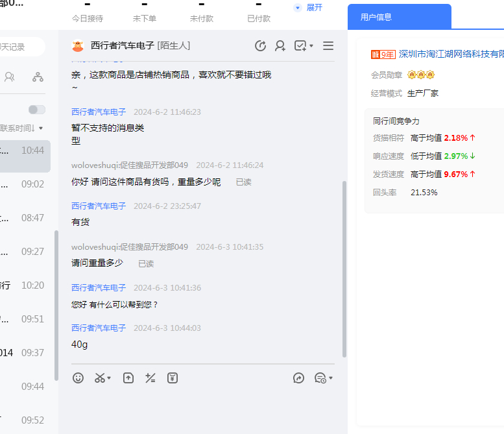Click the yuan payment request icon
This screenshot has width=504, height=434.
pos(173,378)
